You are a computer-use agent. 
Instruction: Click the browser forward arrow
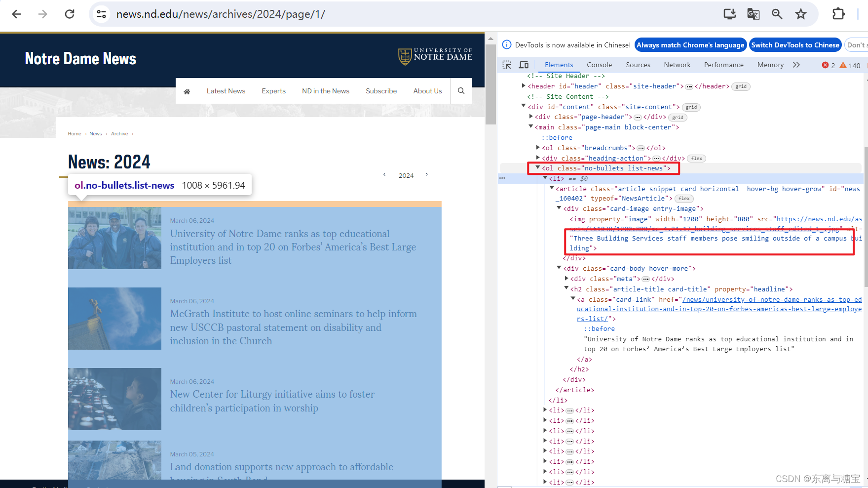[x=43, y=14]
